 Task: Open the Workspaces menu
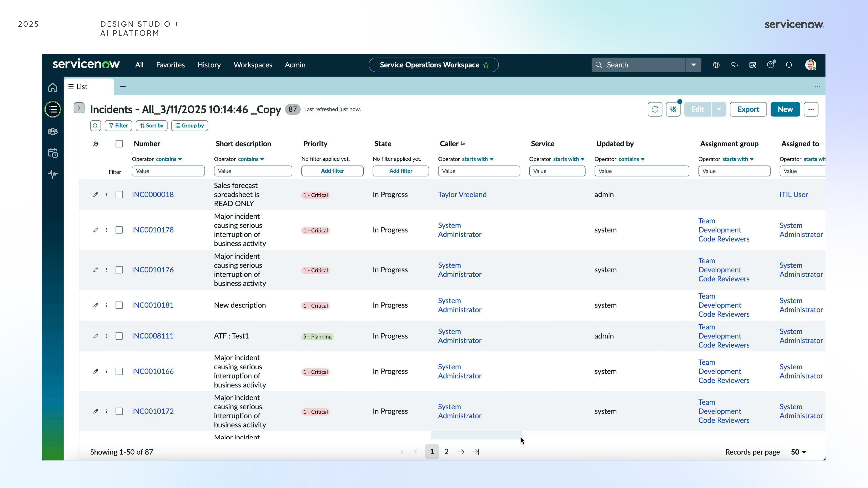253,65
